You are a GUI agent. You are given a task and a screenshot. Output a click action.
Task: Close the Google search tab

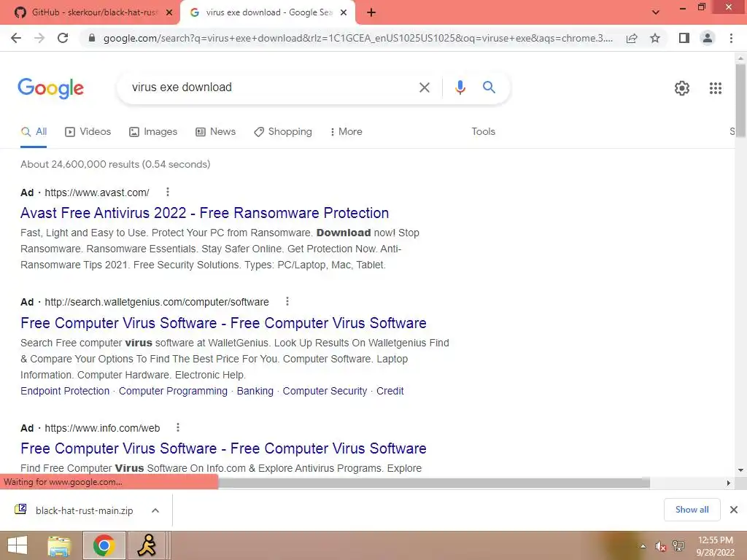tap(344, 13)
